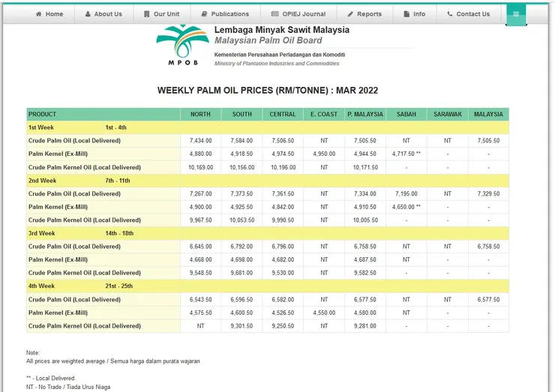Click the SABAH column header
Viewport: 555px width, 392px height.
[406, 114]
